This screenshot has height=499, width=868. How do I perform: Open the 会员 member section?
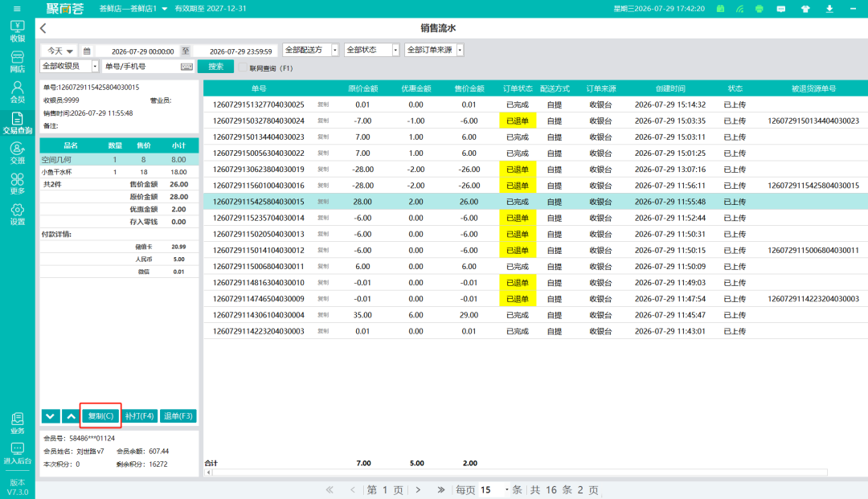click(17, 92)
